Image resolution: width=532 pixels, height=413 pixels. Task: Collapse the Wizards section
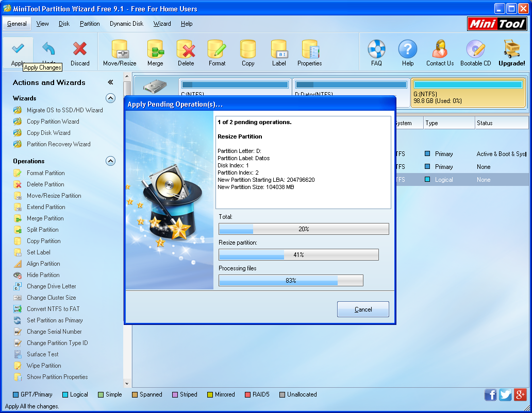[x=110, y=98]
